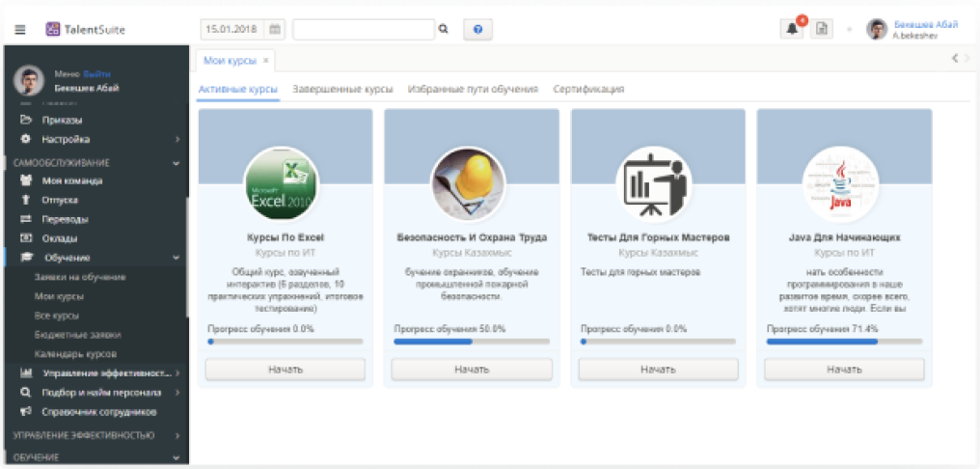Switch to Активные курсы tab

coord(237,89)
